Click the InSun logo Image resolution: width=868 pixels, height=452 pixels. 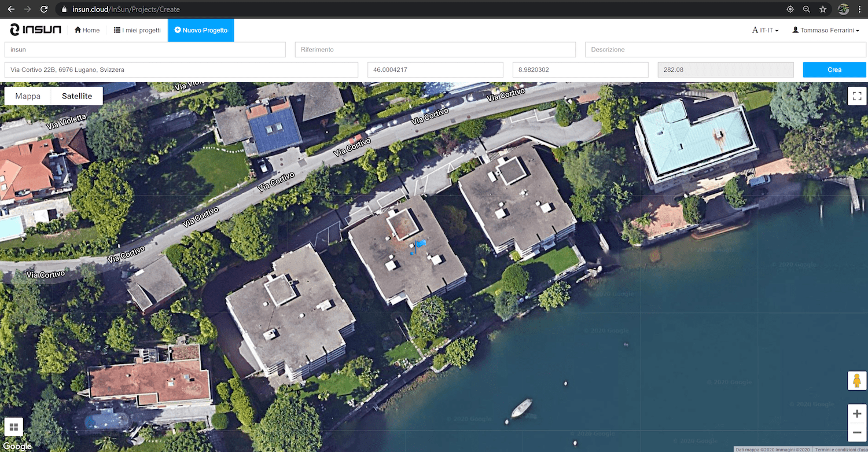pyautogui.click(x=35, y=30)
